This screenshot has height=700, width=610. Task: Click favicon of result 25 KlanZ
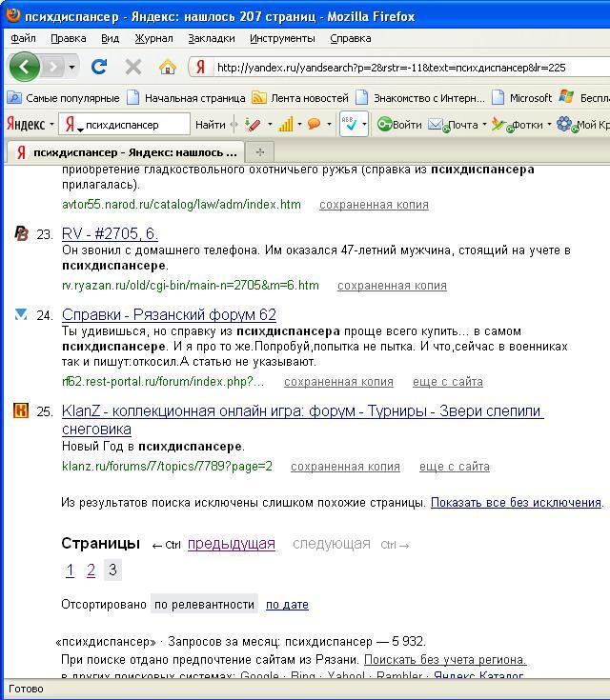tap(21, 410)
